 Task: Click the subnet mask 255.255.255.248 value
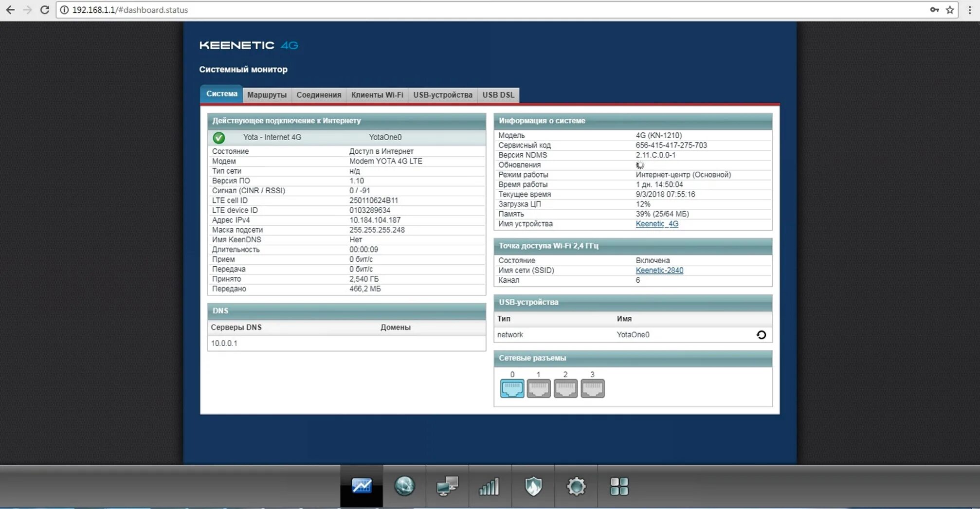377,230
